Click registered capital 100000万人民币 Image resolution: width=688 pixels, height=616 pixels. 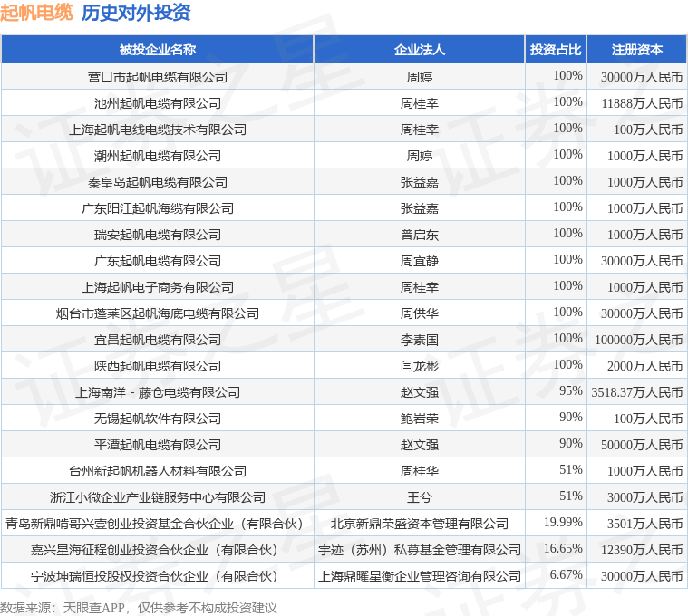click(639, 341)
